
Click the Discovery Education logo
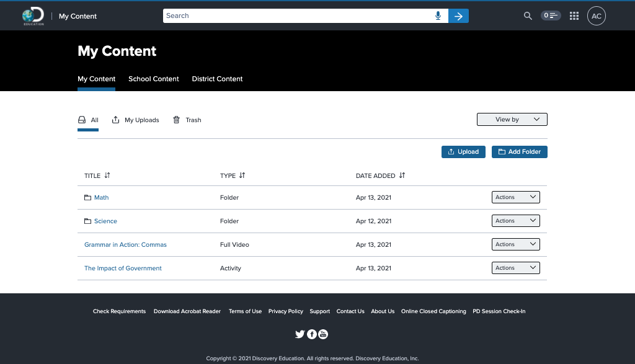[x=33, y=16]
